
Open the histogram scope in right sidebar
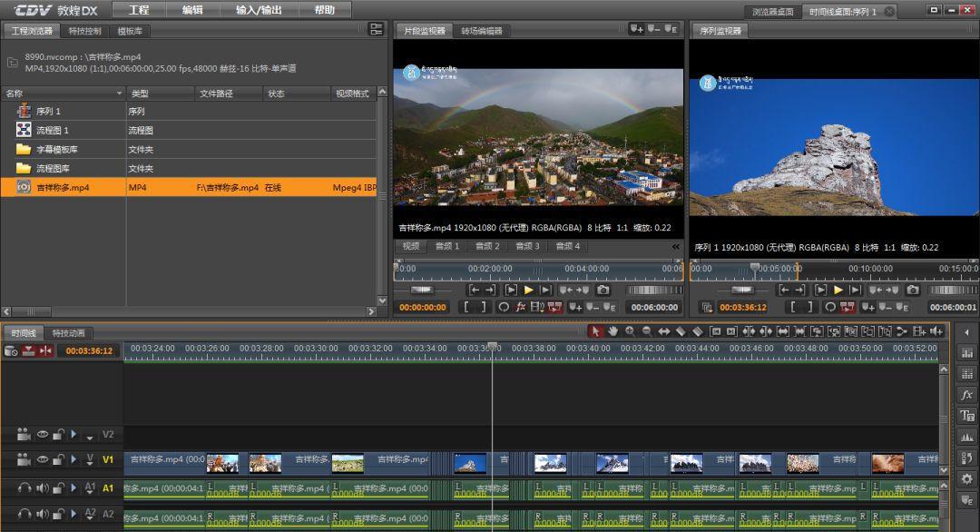click(x=967, y=437)
